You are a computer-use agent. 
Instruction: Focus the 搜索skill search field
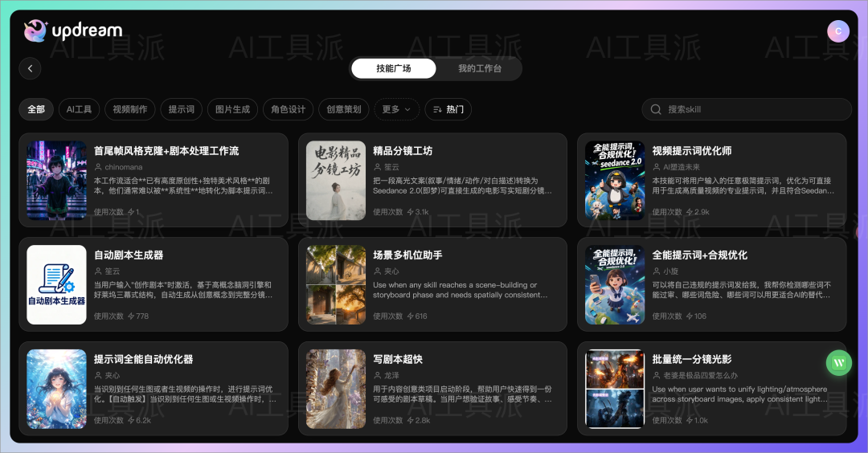click(x=746, y=109)
